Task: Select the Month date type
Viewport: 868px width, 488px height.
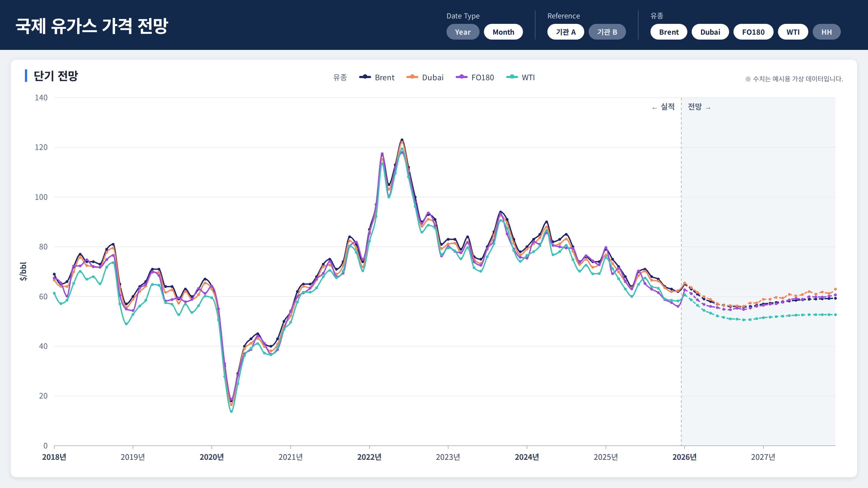Action: tap(503, 32)
